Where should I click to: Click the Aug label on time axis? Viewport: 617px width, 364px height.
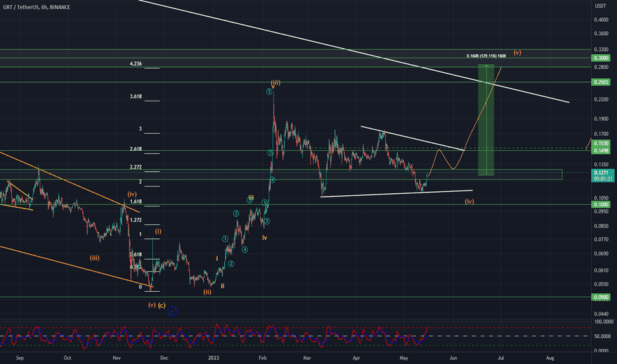click(x=550, y=358)
